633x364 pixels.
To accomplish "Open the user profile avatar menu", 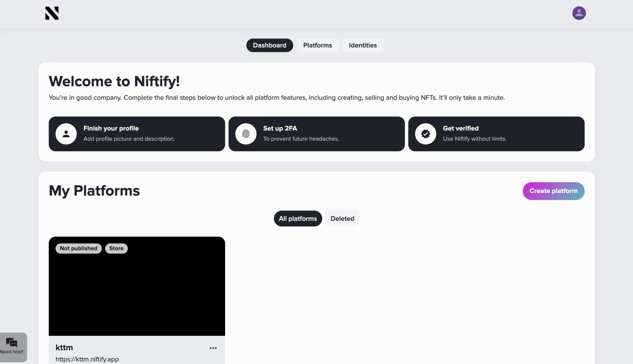I will pyautogui.click(x=579, y=13).
